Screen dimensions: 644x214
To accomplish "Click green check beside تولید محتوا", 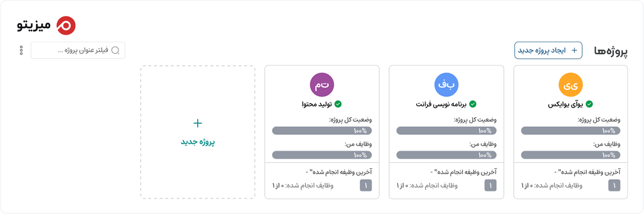I will (x=338, y=104).
